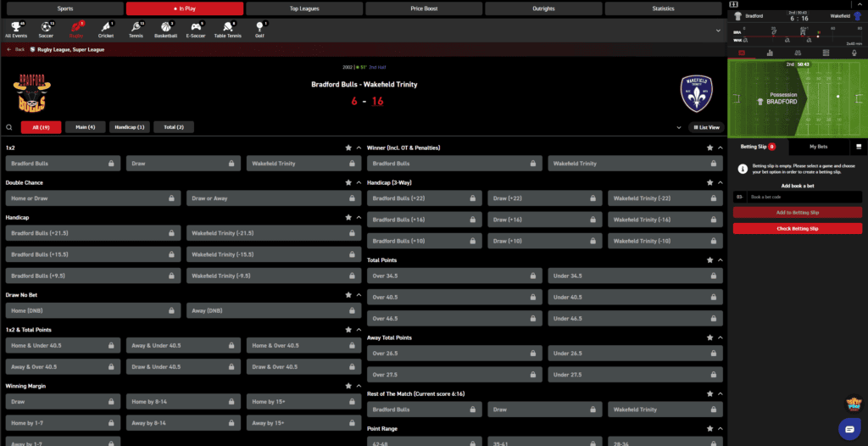Select Home or Draw in Double Chance

pyautogui.click(x=93, y=198)
